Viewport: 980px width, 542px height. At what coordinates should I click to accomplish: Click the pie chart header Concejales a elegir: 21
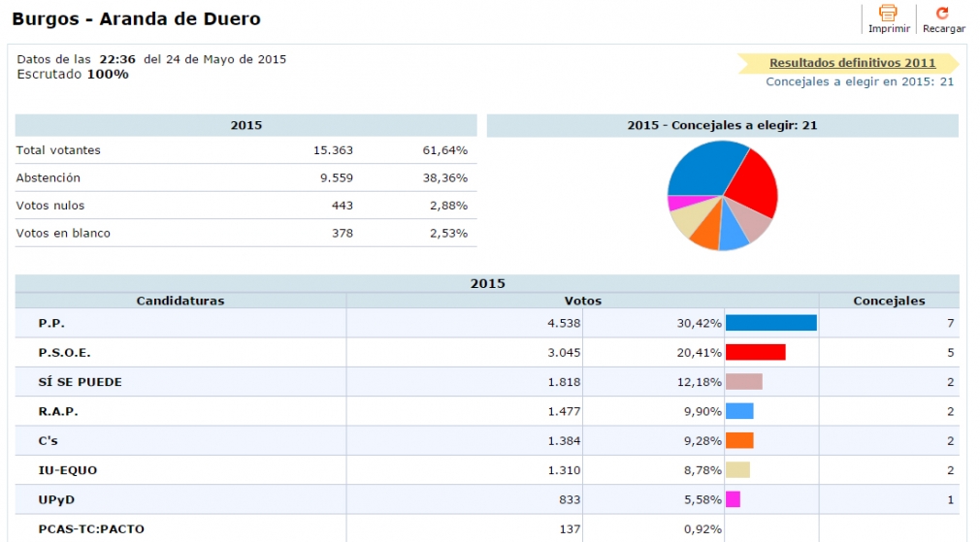coord(722,125)
